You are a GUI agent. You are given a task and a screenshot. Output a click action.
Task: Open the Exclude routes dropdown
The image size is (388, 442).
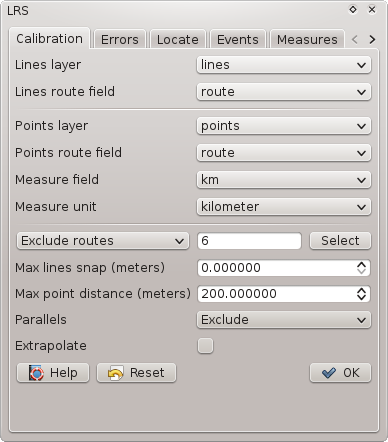[x=103, y=241]
